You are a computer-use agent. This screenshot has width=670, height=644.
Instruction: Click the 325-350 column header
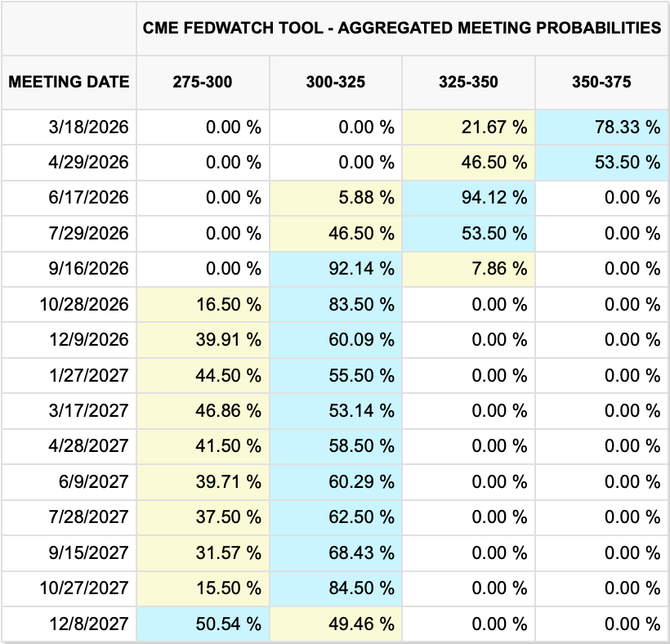click(x=468, y=82)
